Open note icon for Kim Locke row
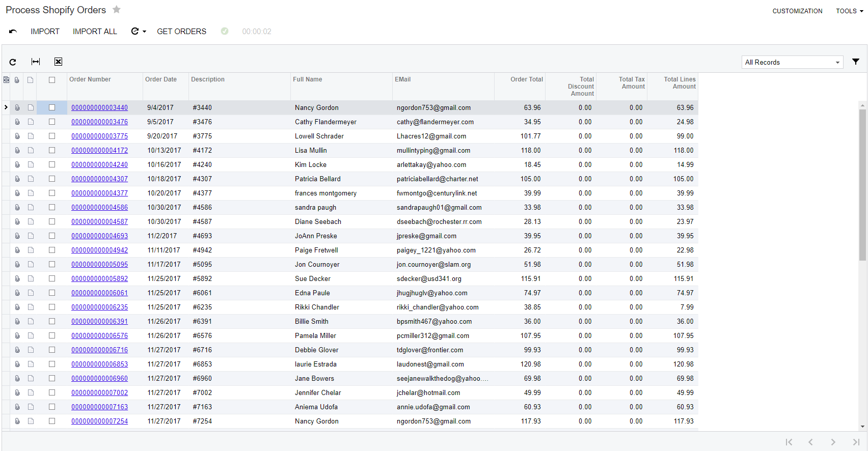 (31, 164)
